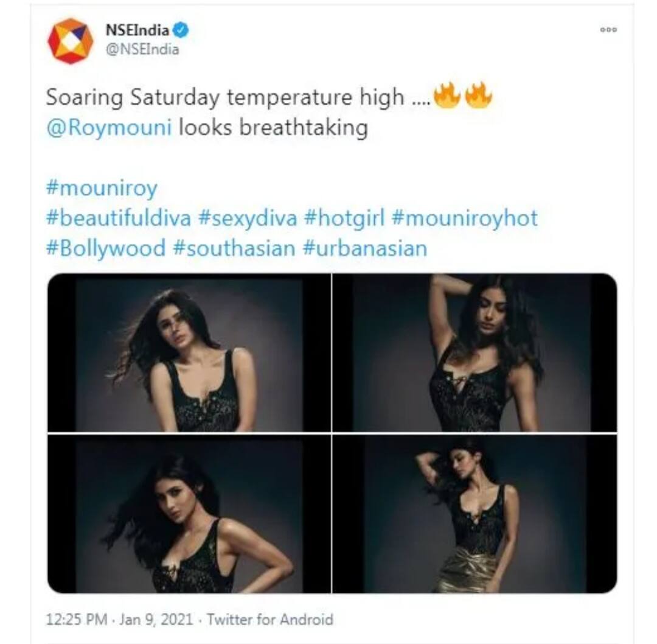Click the #sexydiva hashtag
This screenshot has height=644, width=657.
(x=248, y=219)
